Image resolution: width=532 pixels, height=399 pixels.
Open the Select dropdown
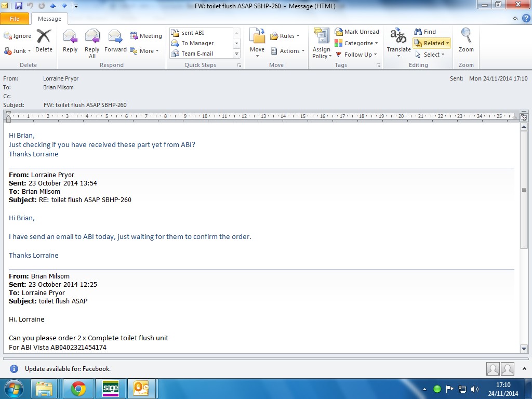coord(430,55)
